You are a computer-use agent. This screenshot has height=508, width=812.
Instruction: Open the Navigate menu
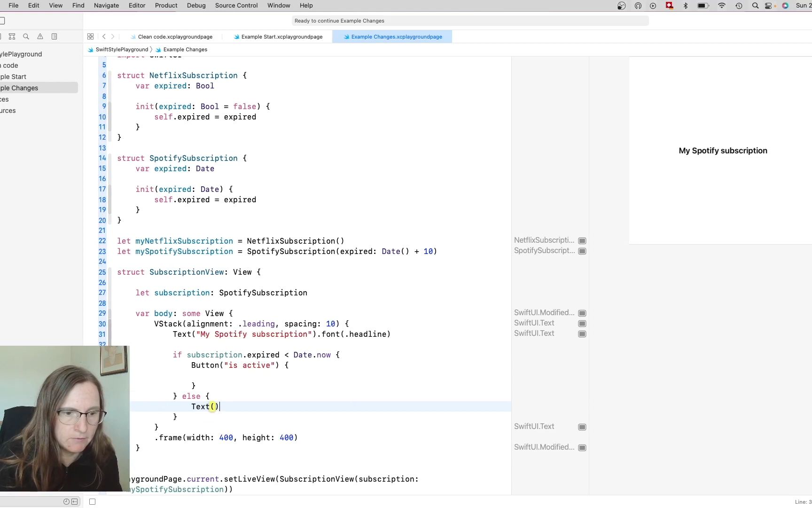[x=106, y=6]
